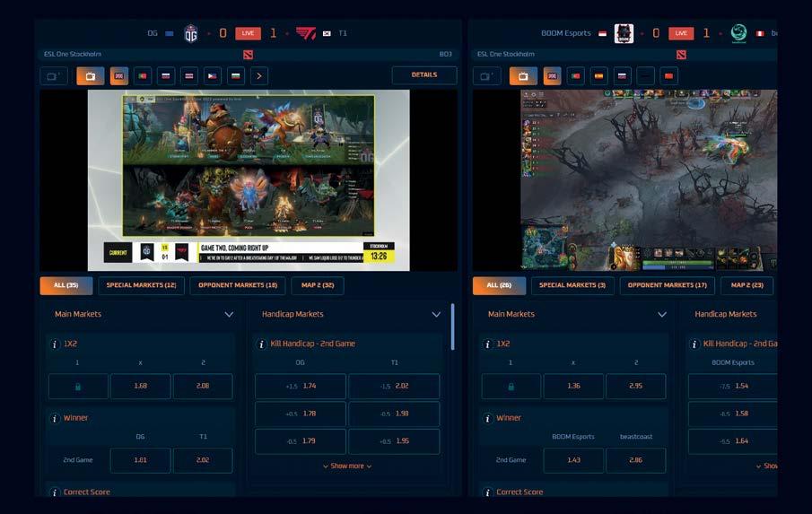Viewport: 812px width, 514px height.
Task: Select BOOM Esports -7.5 handicap 1.54
Action: click(x=733, y=386)
